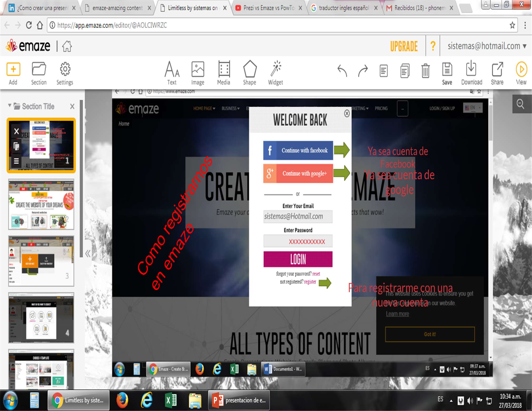Reload the browser page
This screenshot has height=411, width=532.
click(x=29, y=25)
